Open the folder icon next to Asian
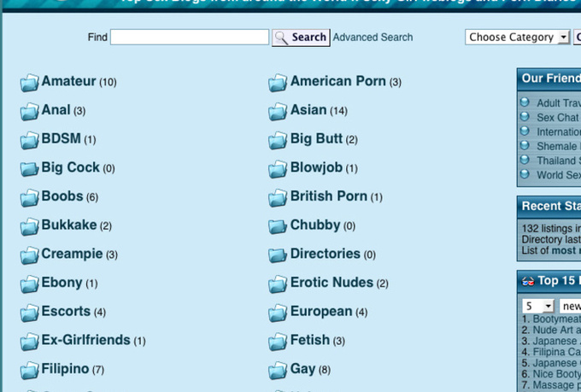 (278, 111)
